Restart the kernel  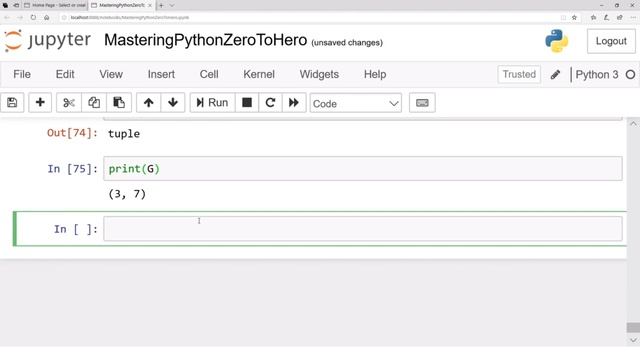click(x=270, y=102)
